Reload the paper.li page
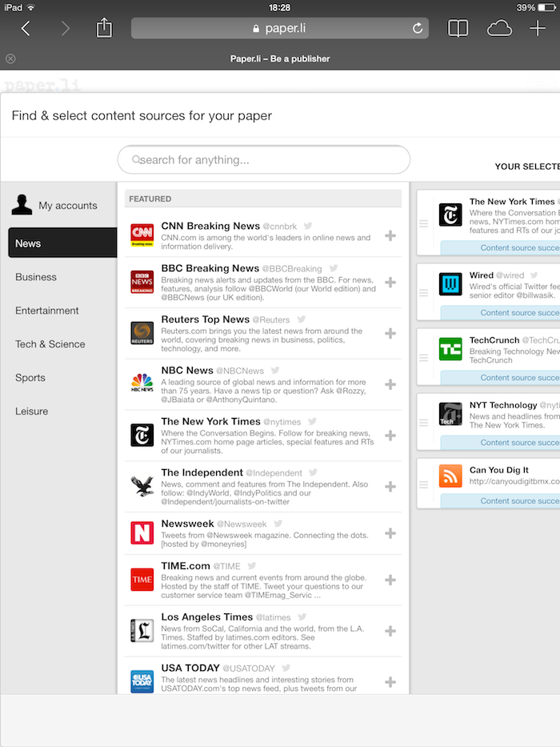 click(418, 29)
